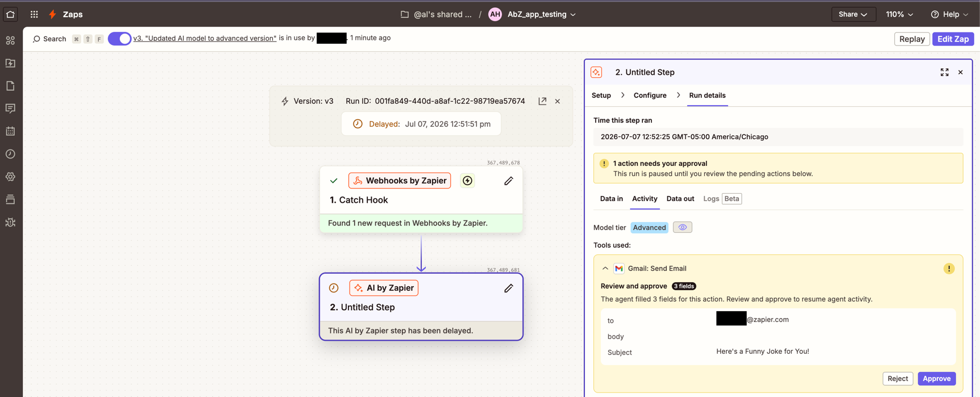Click the delayed clock icon on step 2
The image size is (980, 397).
click(x=334, y=288)
